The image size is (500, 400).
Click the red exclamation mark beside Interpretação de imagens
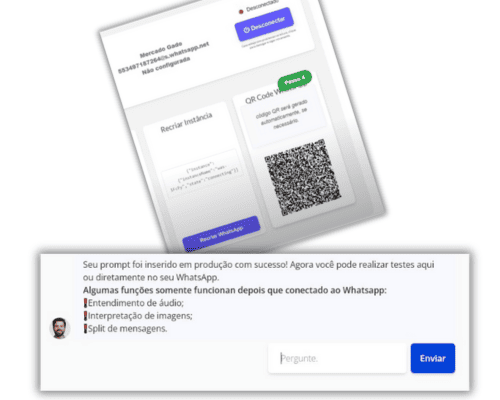tap(85, 316)
